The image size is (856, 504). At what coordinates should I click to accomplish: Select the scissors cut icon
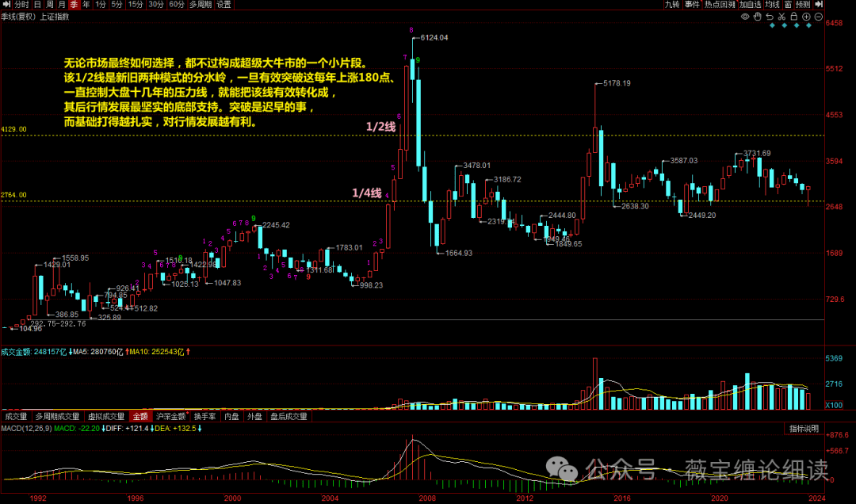pyautogui.click(x=781, y=17)
